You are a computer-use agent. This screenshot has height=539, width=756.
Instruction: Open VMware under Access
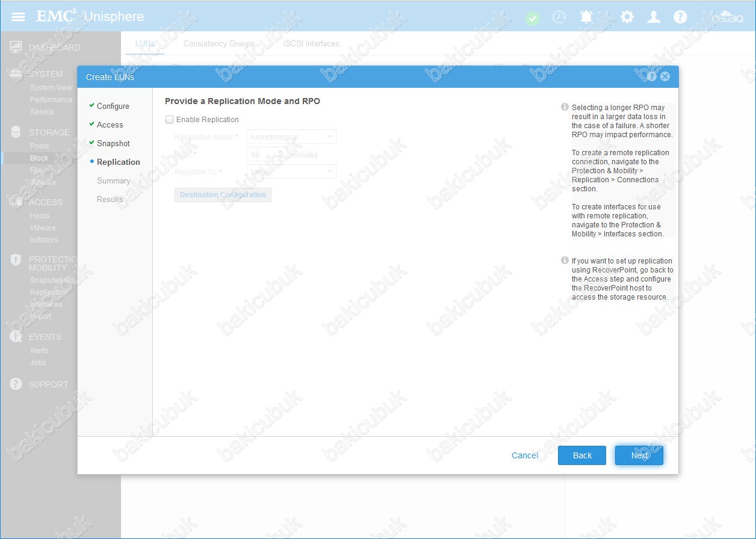43,228
